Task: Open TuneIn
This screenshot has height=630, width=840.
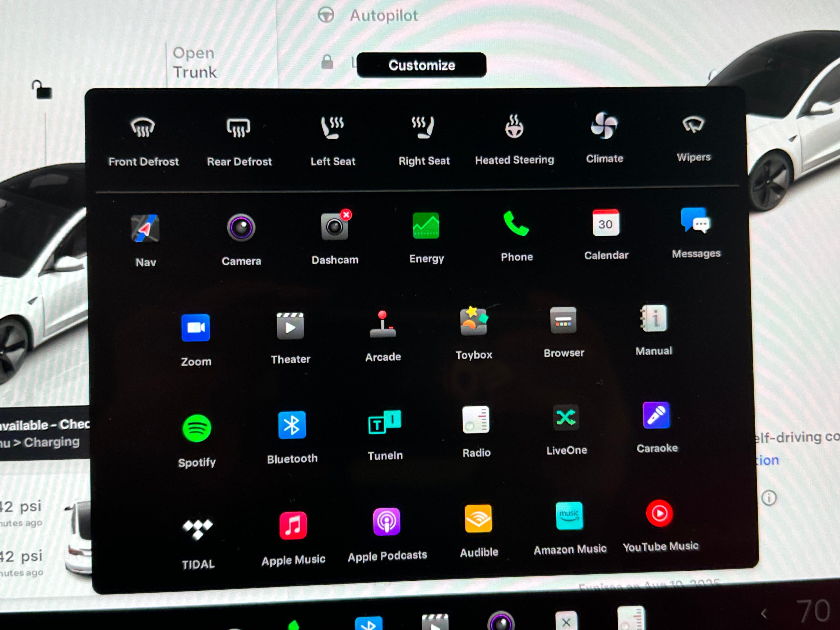Action: coord(385,435)
